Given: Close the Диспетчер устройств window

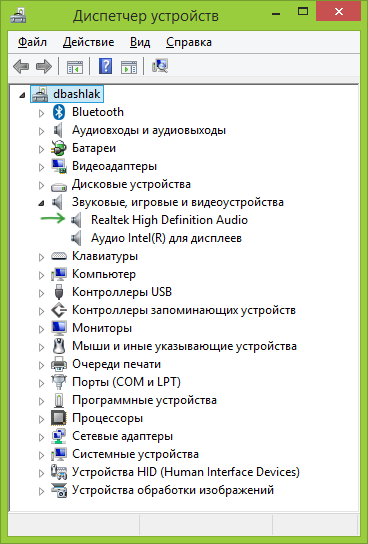Looking at the screenshot, I should [339, 12].
